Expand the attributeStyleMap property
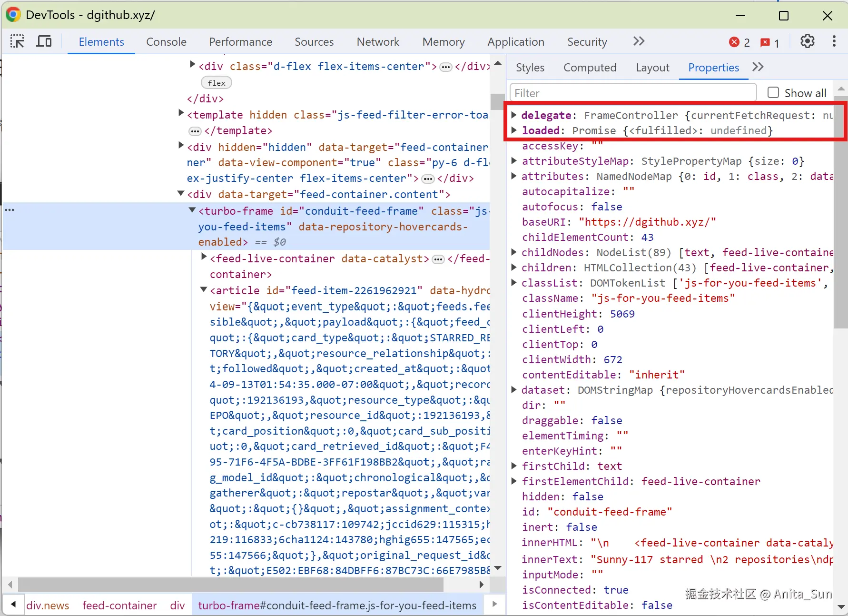 [x=514, y=160]
